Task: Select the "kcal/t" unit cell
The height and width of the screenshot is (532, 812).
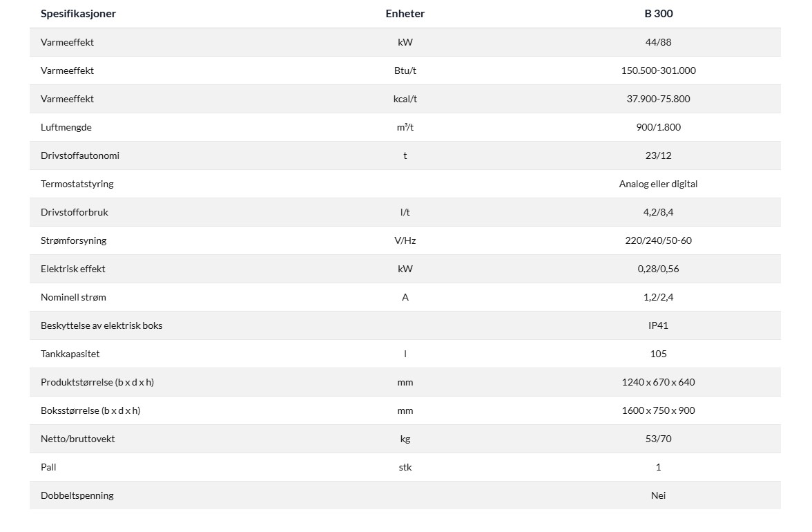Action: click(405, 99)
